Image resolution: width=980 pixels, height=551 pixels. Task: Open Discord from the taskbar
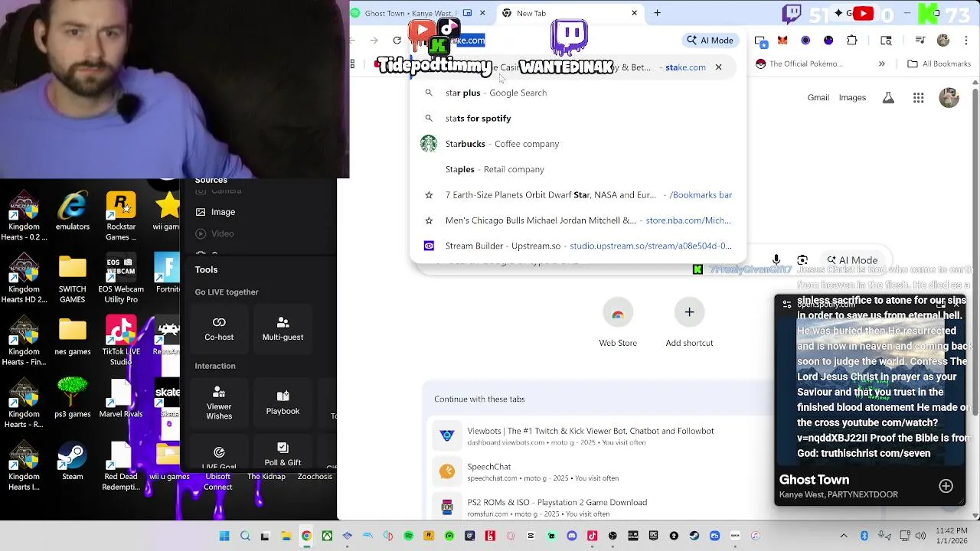click(572, 536)
